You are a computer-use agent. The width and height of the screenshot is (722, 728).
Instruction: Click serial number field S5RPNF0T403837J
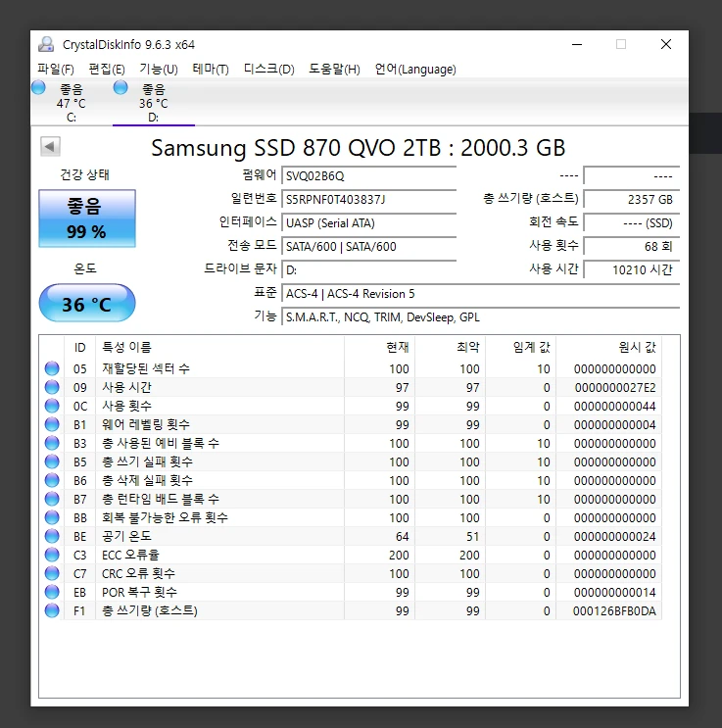369,200
